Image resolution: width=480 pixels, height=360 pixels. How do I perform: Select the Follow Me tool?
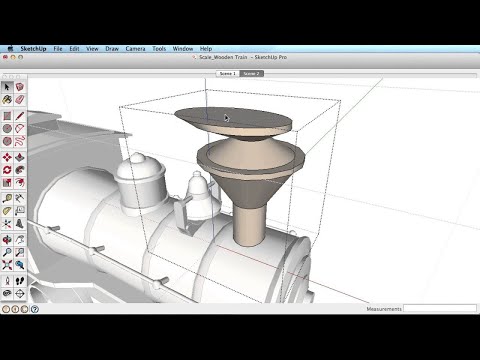(20, 170)
